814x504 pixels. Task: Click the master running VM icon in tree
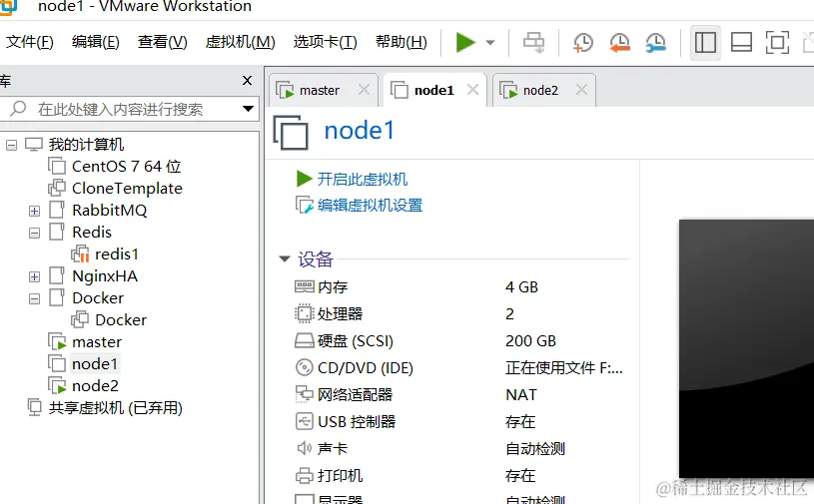tap(57, 342)
